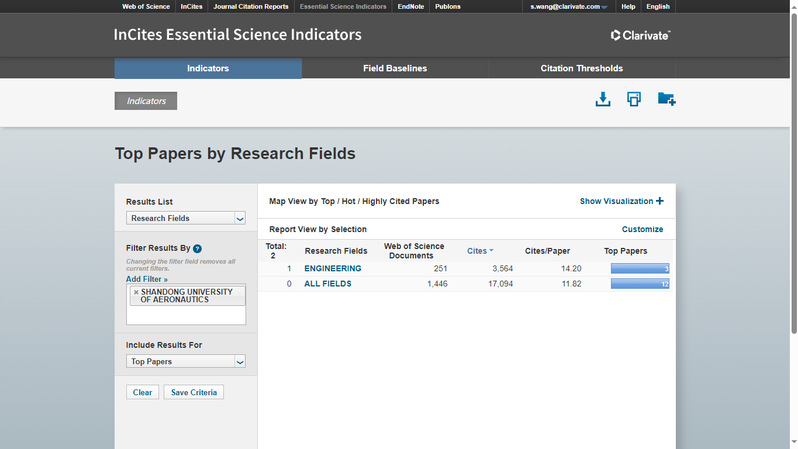Open Essential Science Indicators in top bar
Viewport: 798px width, 449px height.
[343, 7]
